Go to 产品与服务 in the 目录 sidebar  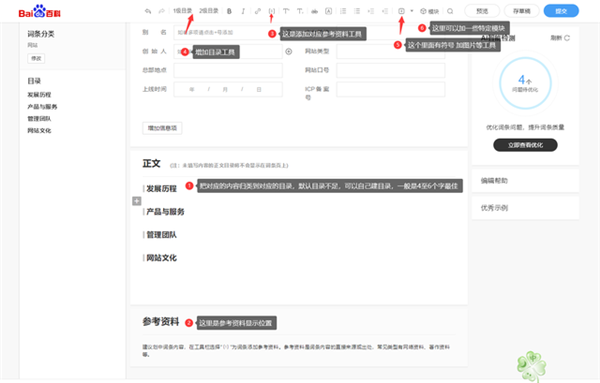click(42, 106)
